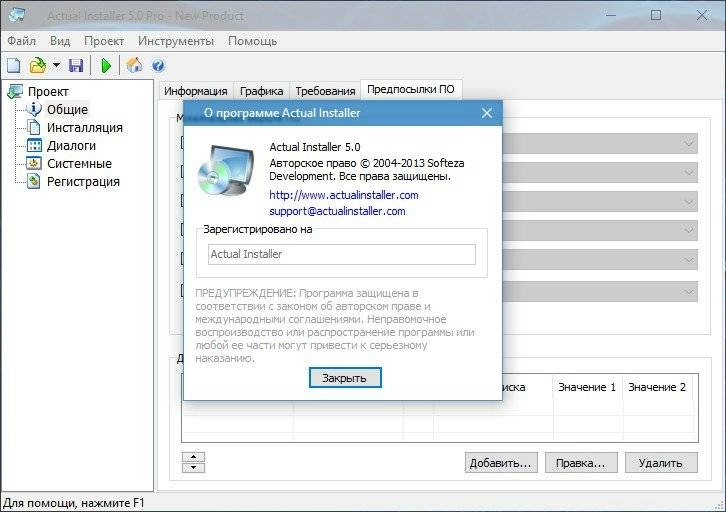Click the Добавить... button
Image resolution: width=726 pixels, height=512 pixels.
tap(501, 463)
